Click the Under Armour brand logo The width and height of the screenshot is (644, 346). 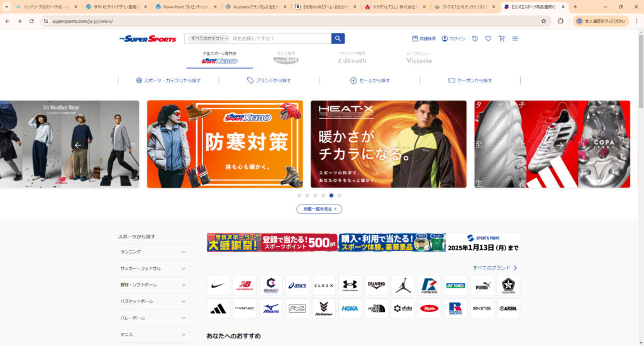350,286
